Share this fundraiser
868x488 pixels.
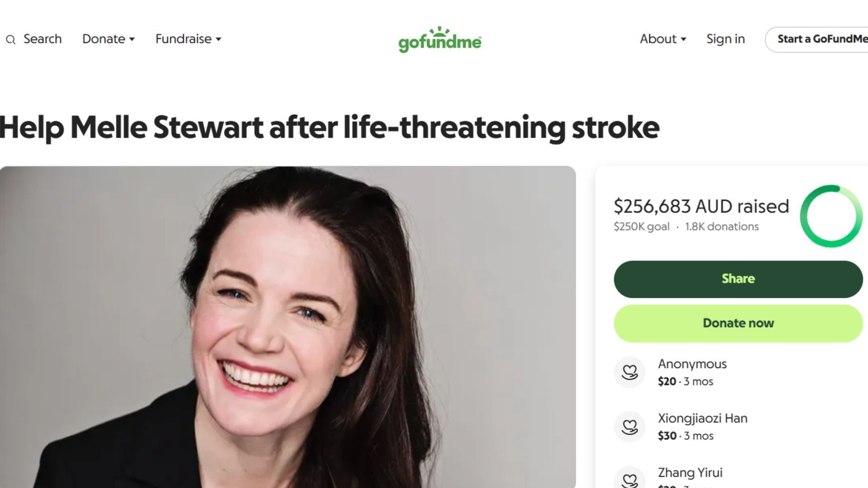[x=738, y=279]
